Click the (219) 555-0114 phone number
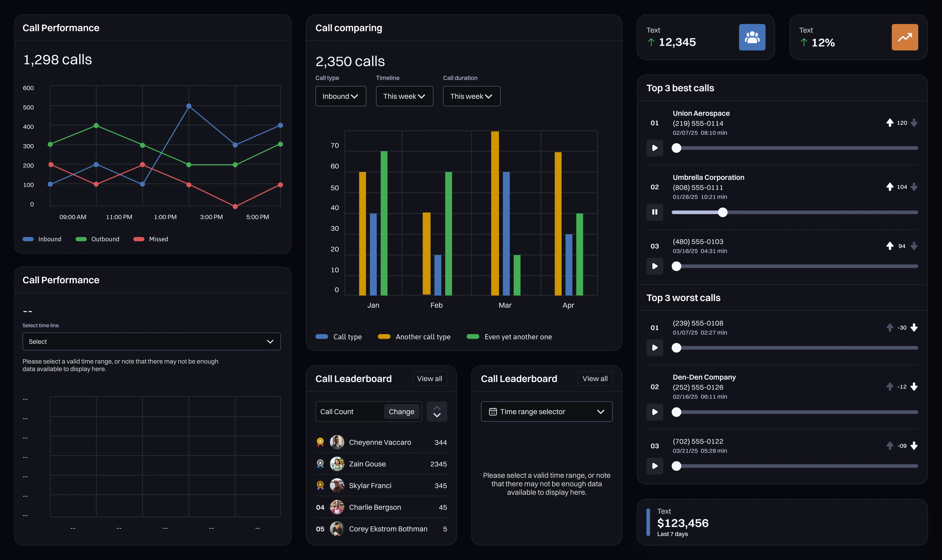Image resolution: width=942 pixels, height=560 pixels. (x=698, y=123)
